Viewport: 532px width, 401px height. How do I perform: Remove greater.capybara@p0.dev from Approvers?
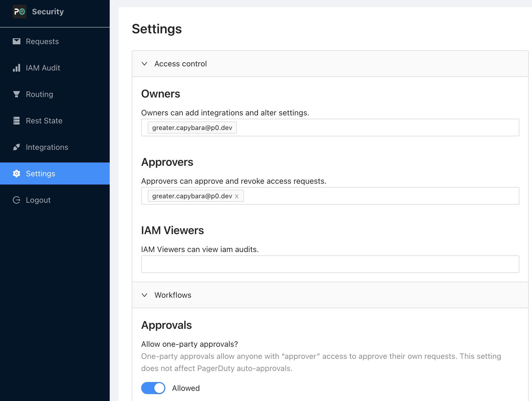(237, 196)
